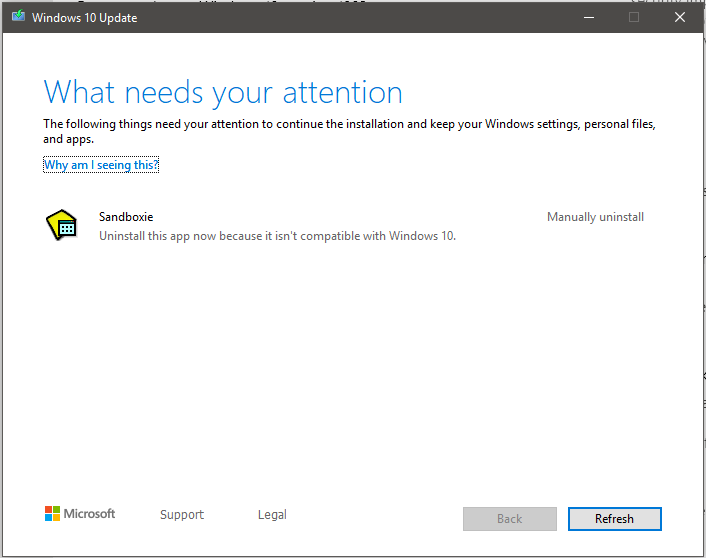Click the 'The following things need your attention' paragraph
The height and width of the screenshot is (558, 706).
[x=349, y=131]
